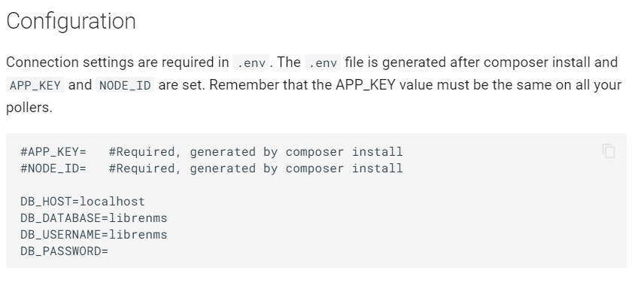Click the APP_KEY inline code label
Screen dimensions: 644x292
coord(35,85)
